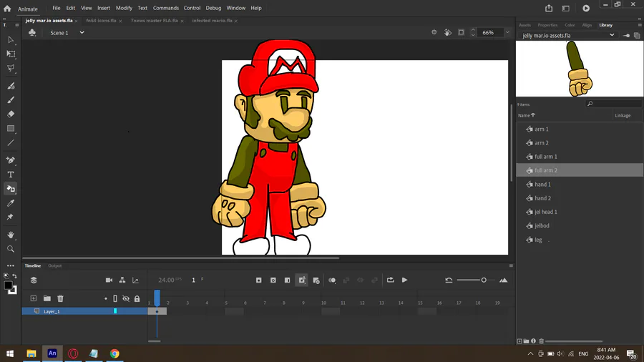Open the File menu
Screen dimensions: 644x362
pyautogui.click(x=57, y=8)
